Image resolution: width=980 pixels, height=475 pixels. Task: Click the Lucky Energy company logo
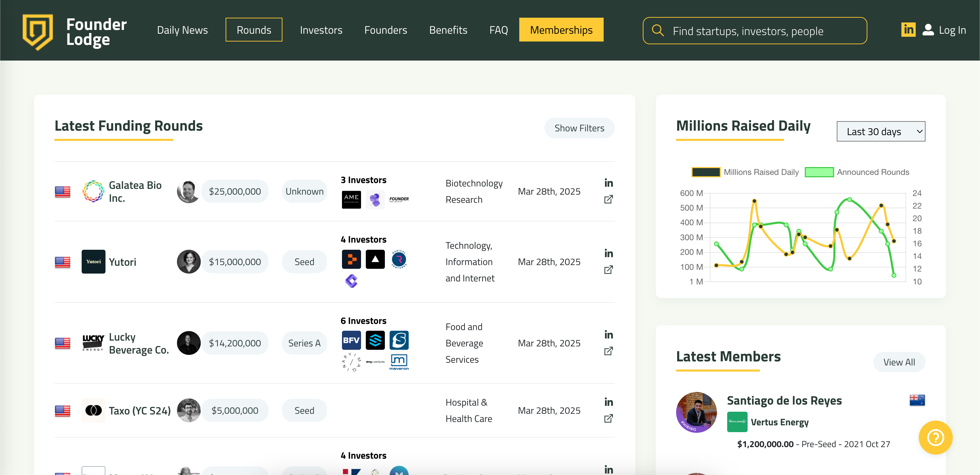(93, 343)
